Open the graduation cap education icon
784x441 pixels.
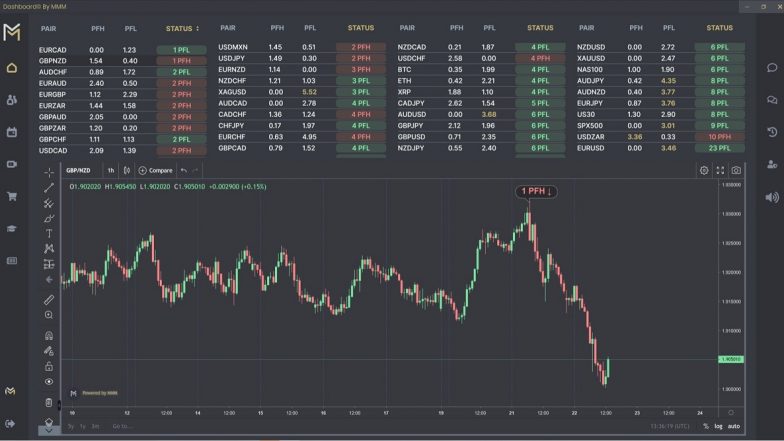12,228
